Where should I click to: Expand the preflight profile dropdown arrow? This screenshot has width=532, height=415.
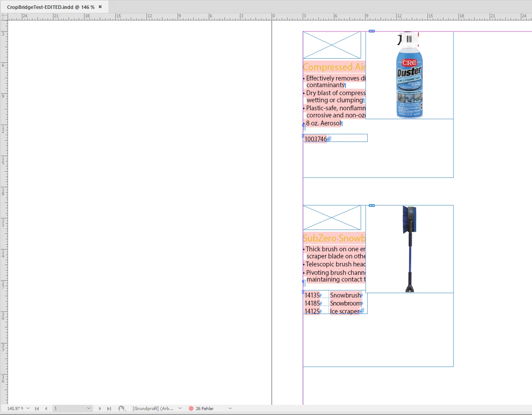pyautogui.click(x=180, y=408)
